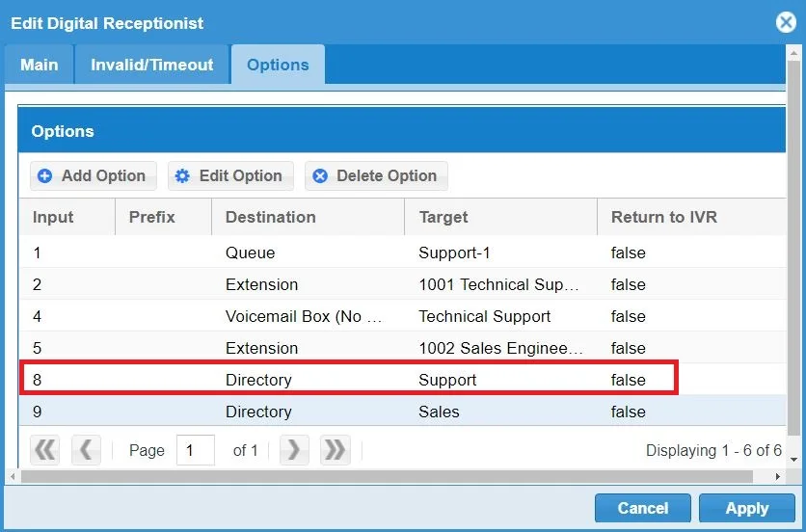Close the Edit Digital Receptionist dialog
This screenshot has width=806, height=532.
pos(786,22)
